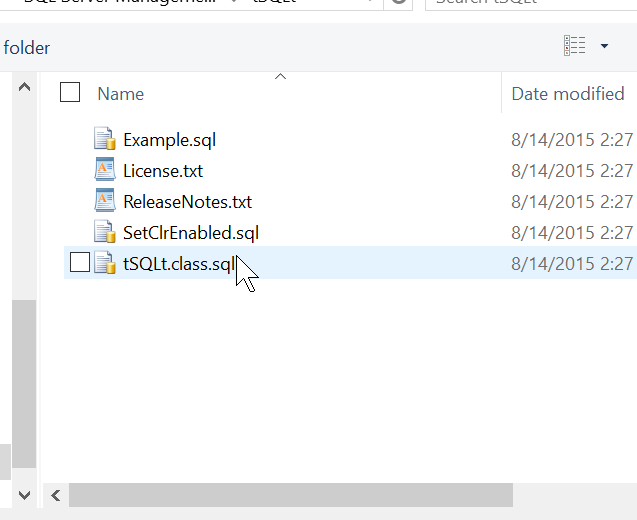Open the view options dropdown arrow
Viewport: 637px width, 520px height.
(x=604, y=46)
